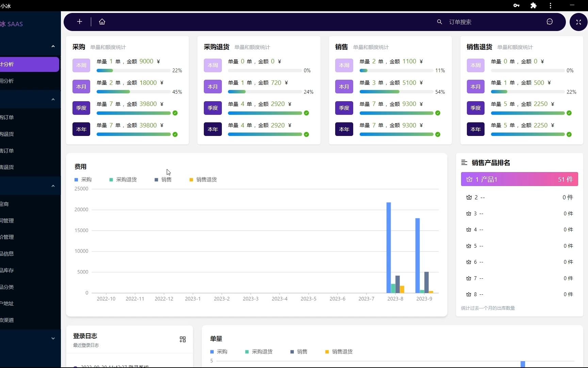Click the crown icon of rank 2 row
The image size is (588, 368).
click(x=469, y=197)
